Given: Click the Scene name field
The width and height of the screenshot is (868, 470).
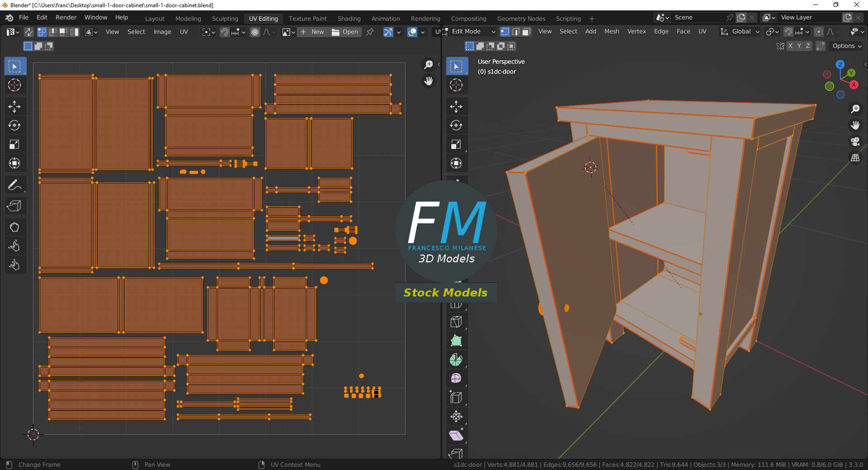Looking at the screenshot, I should click(698, 18).
